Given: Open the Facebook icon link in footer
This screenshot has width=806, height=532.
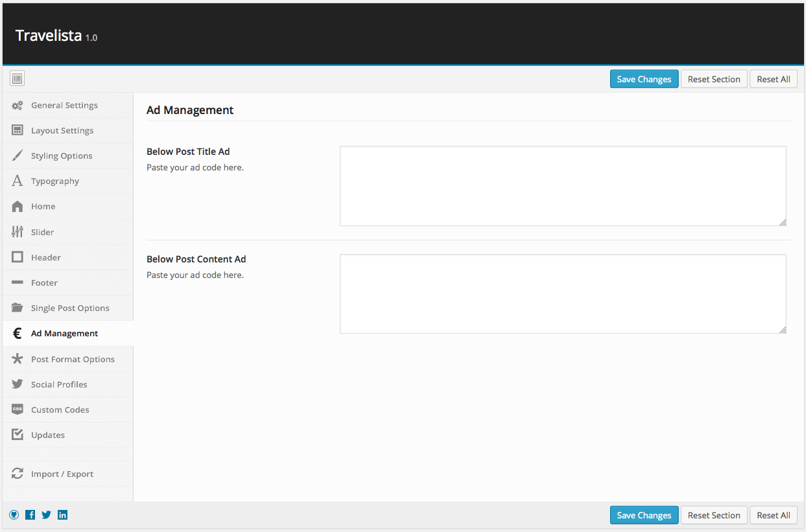Looking at the screenshot, I should pos(30,515).
